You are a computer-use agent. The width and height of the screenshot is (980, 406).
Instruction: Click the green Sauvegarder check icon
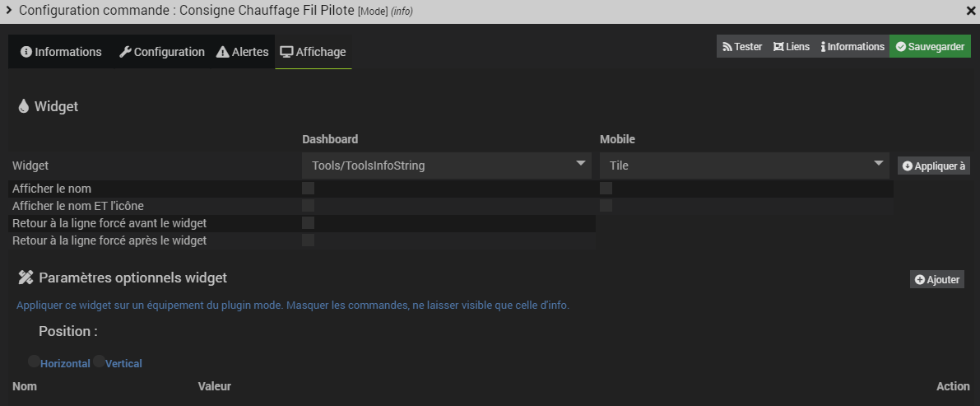tap(901, 47)
